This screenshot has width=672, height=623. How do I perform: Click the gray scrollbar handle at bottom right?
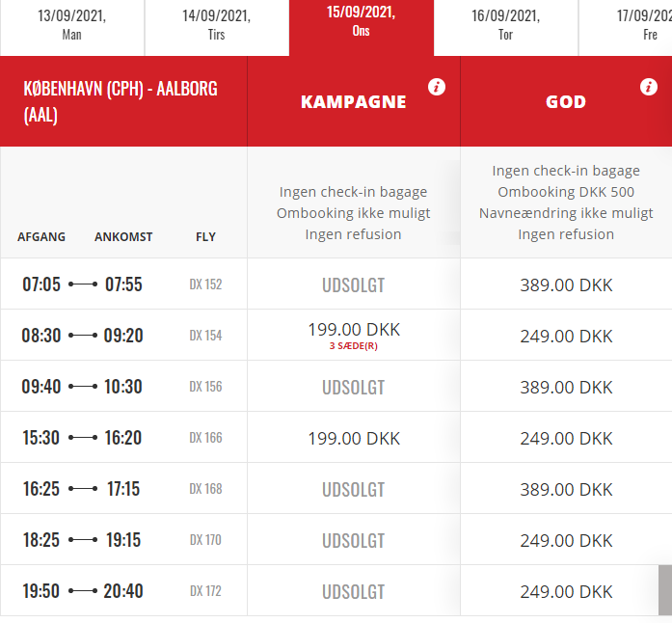click(665, 590)
